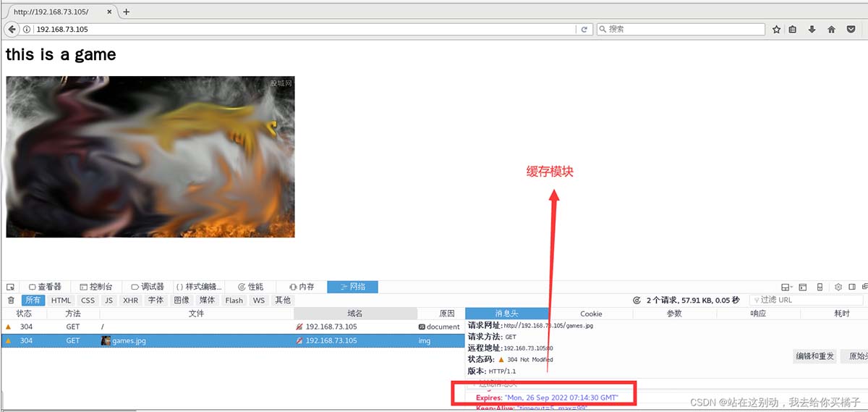Image resolution: width=868 pixels, height=412 pixels.
Task: Open the 响应 response tab
Action: tap(758, 314)
